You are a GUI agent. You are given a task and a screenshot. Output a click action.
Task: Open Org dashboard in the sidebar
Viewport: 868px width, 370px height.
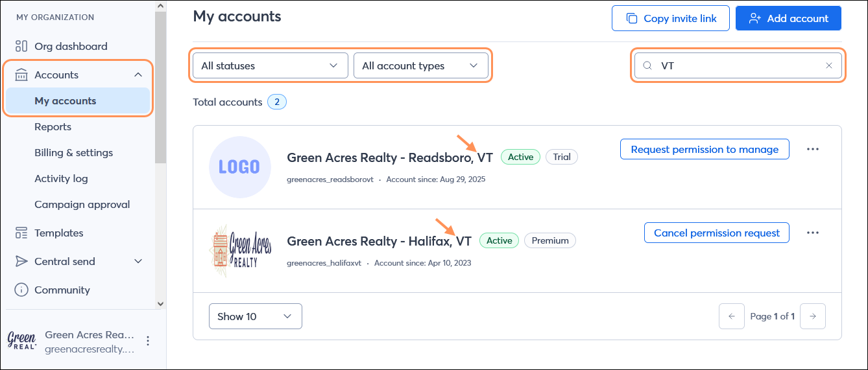71,46
